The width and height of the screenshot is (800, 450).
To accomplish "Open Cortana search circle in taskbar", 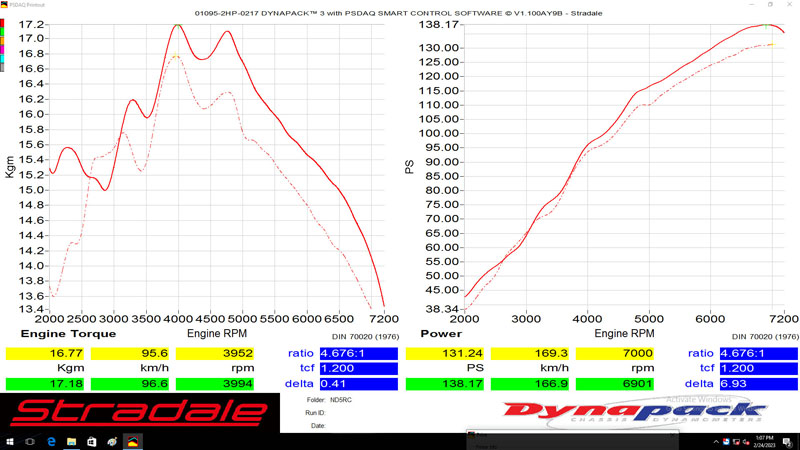I will (x=30, y=442).
